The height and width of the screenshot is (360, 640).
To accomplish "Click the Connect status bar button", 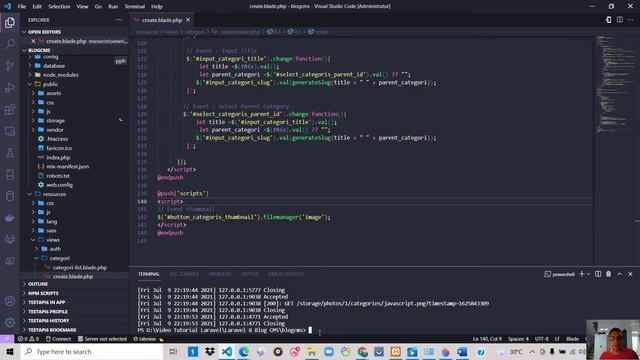I will [x=58, y=339].
